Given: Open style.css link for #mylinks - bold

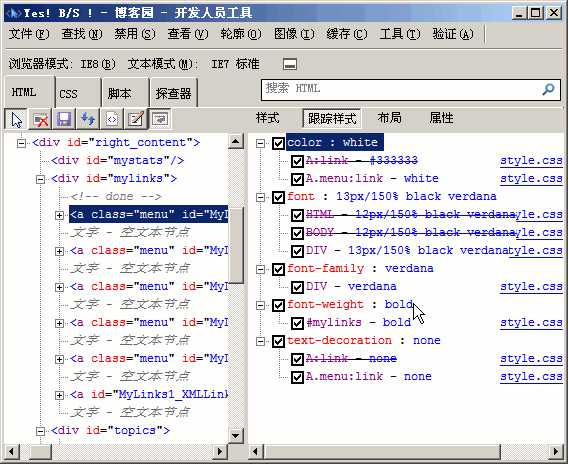Looking at the screenshot, I should (x=531, y=322).
